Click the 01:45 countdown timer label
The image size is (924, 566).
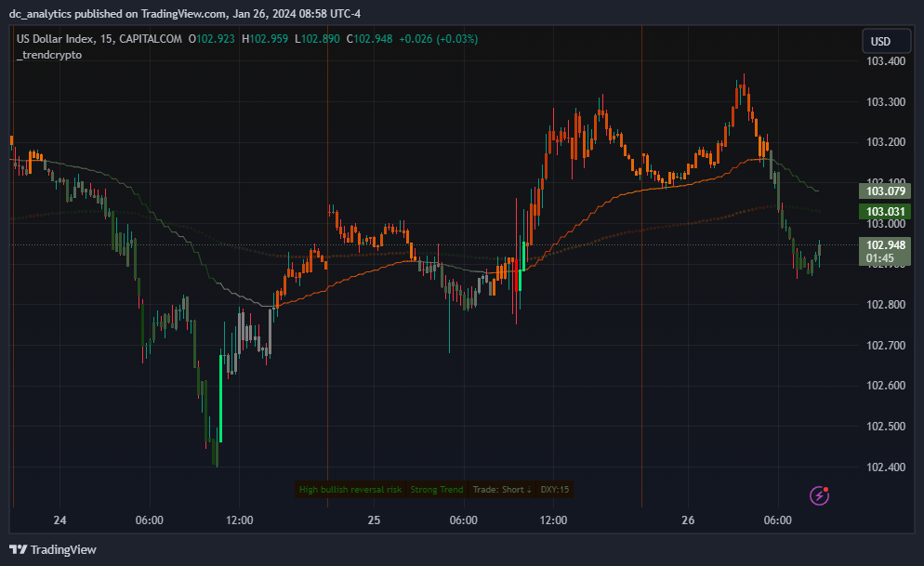[x=879, y=258]
